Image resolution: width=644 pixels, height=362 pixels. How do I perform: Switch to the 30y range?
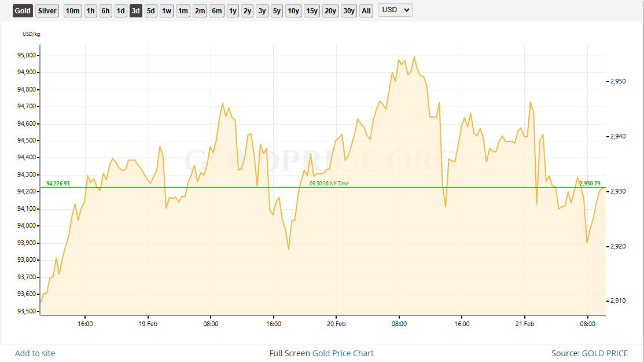tap(349, 10)
